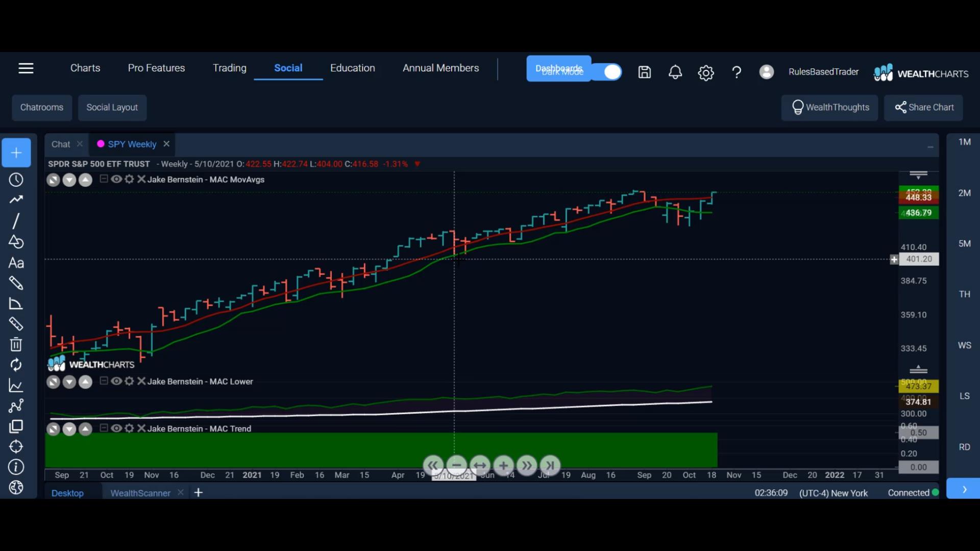Toggle the Dark Mode switch

click(x=606, y=72)
